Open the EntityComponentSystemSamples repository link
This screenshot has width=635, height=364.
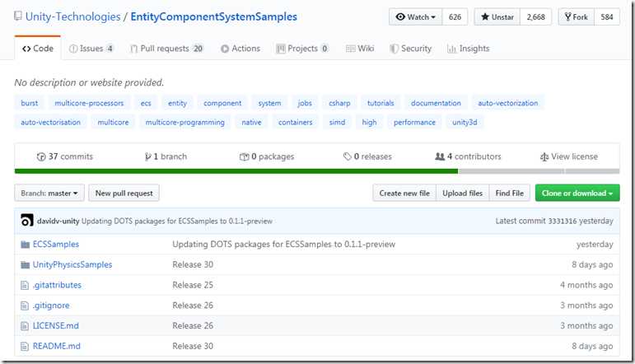click(214, 16)
